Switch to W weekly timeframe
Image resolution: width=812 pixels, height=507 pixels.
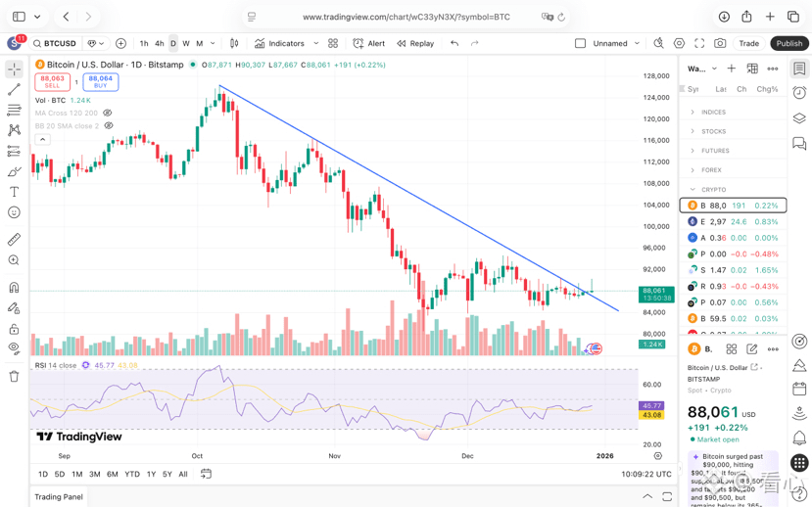(x=186, y=43)
